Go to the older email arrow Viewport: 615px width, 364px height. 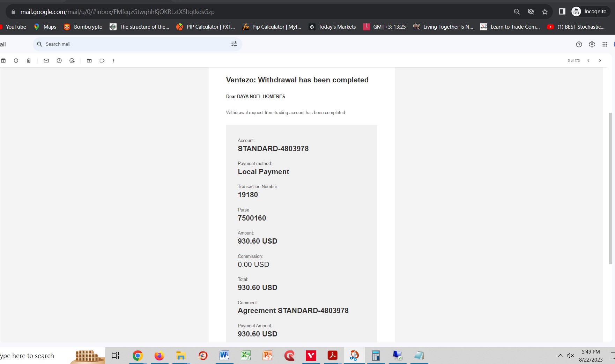[600, 61]
